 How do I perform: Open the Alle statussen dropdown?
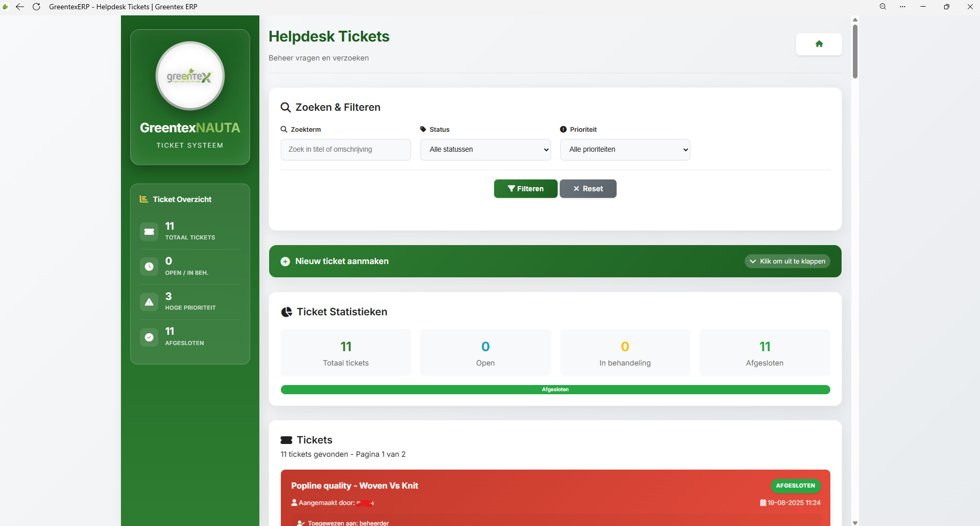485,150
